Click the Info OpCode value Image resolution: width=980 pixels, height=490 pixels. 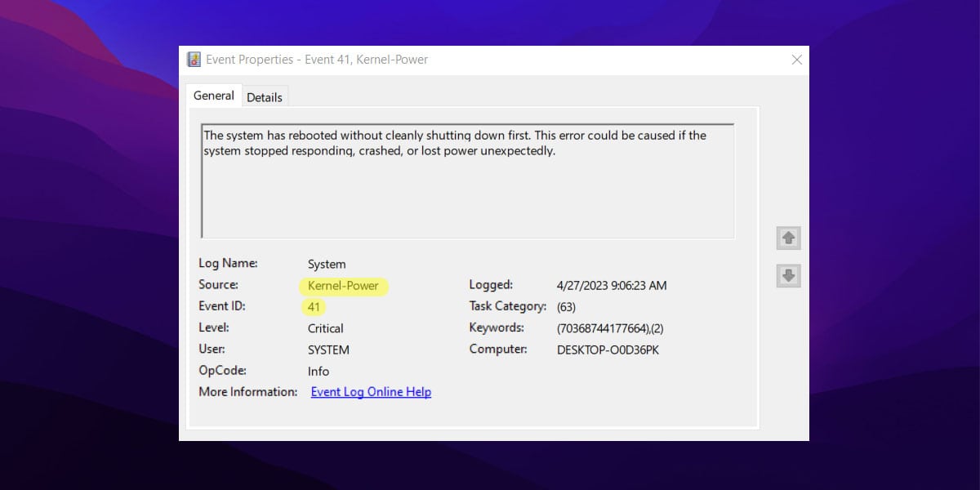click(x=318, y=371)
